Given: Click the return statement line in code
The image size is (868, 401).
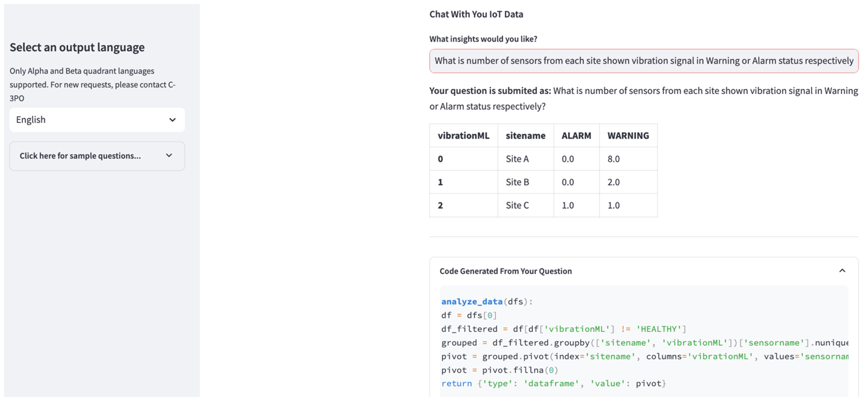Looking at the screenshot, I should tap(553, 383).
